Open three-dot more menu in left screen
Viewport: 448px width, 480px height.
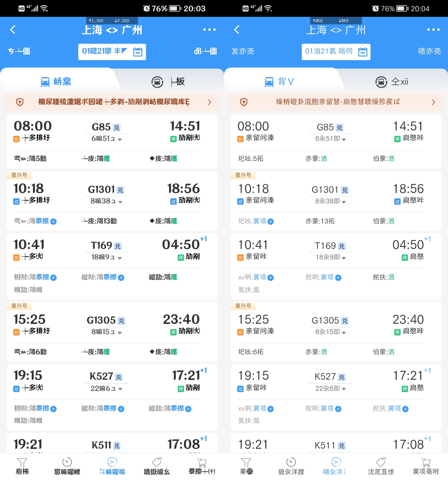point(209,30)
